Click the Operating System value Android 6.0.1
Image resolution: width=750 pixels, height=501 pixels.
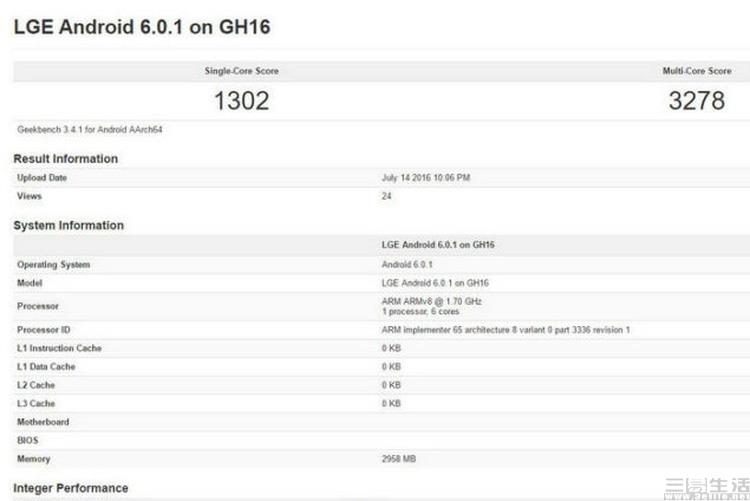coord(409,265)
